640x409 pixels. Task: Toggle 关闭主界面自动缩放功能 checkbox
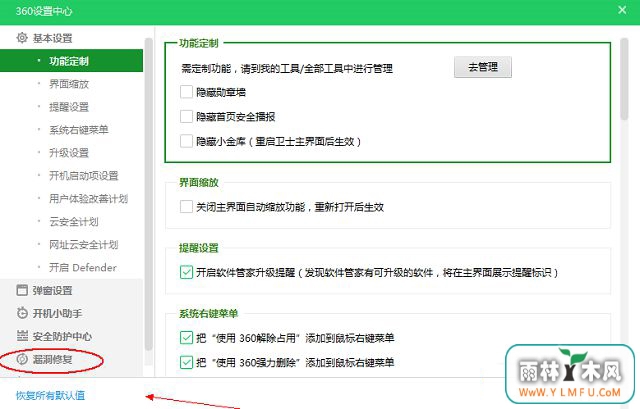(x=186, y=207)
